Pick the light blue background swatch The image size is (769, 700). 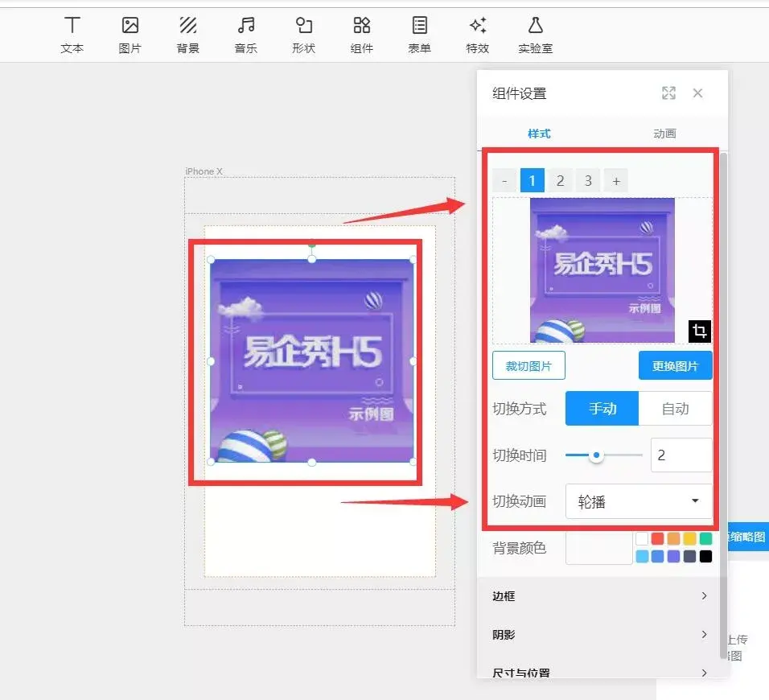(x=641, y=556)
